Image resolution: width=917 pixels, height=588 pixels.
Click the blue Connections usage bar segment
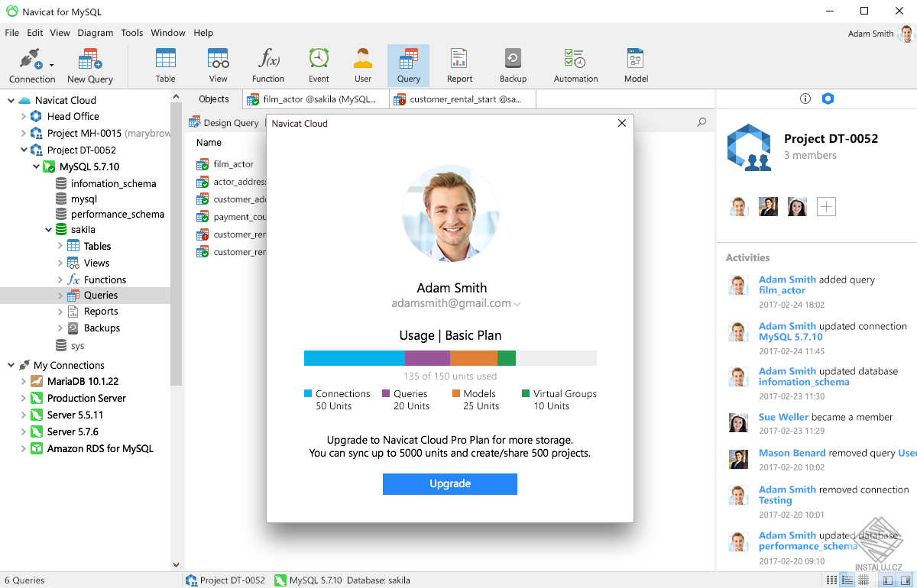click(x=355, y=358)
